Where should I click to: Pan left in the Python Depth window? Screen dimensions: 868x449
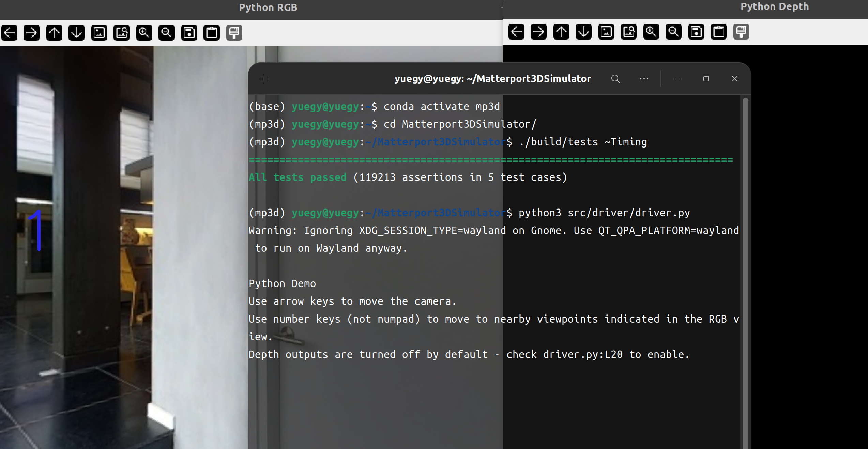point(516,32)
